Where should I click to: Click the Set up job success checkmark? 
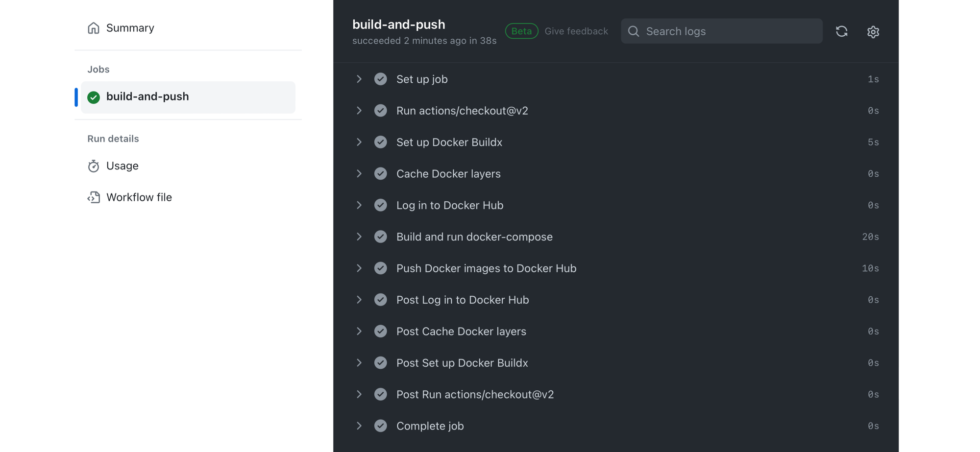381,79
